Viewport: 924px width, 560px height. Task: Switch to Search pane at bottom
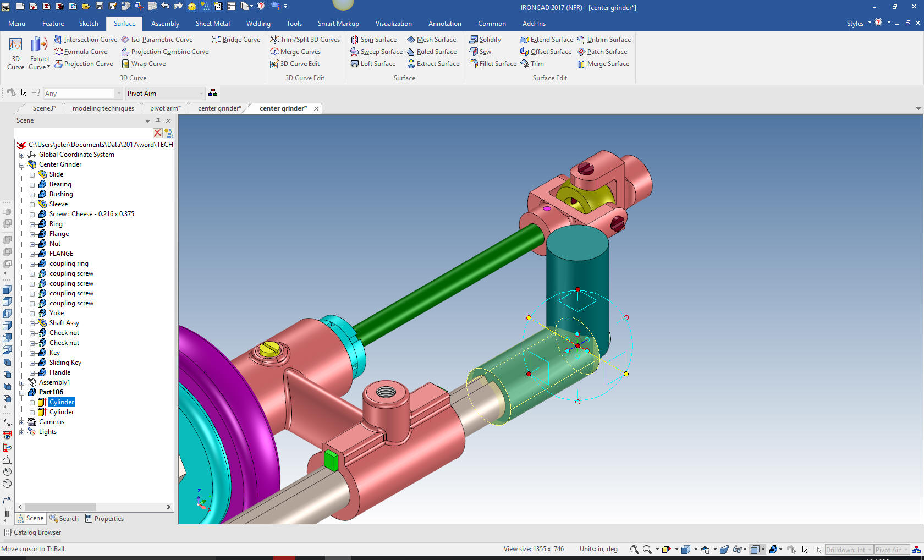[x=64, y=518]
